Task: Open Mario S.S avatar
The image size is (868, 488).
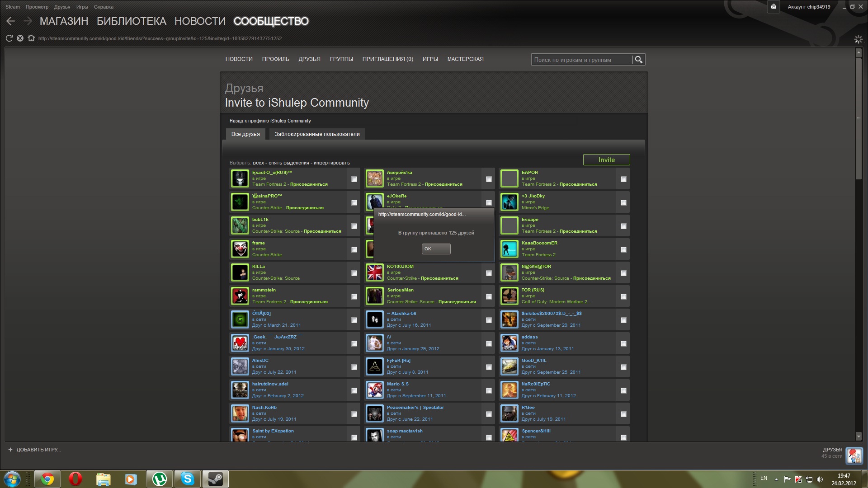Action: pyautogui.click(x=375, y=390)
